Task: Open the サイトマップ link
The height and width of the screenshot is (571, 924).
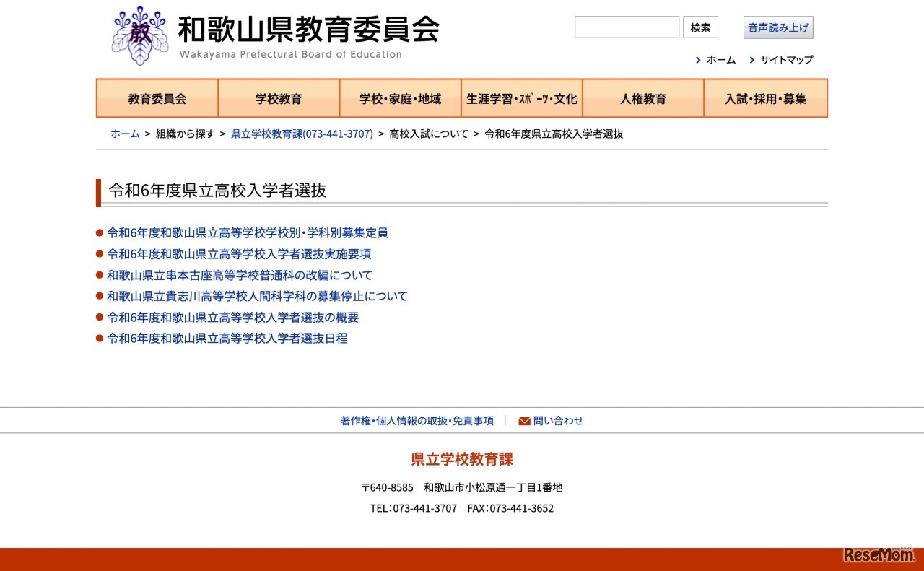Action: 786,60
